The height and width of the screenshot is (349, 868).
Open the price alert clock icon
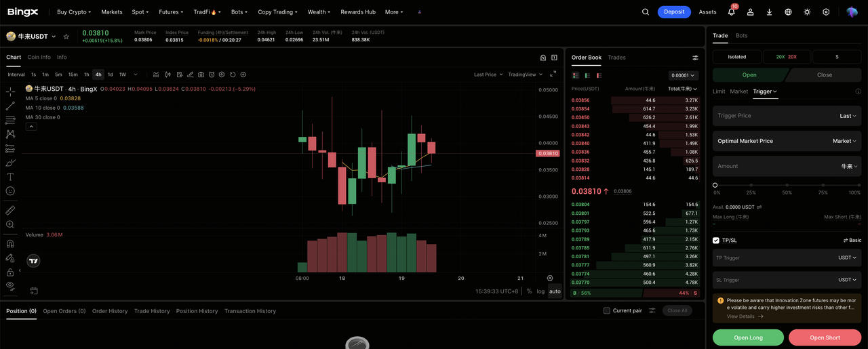point(212,75)
